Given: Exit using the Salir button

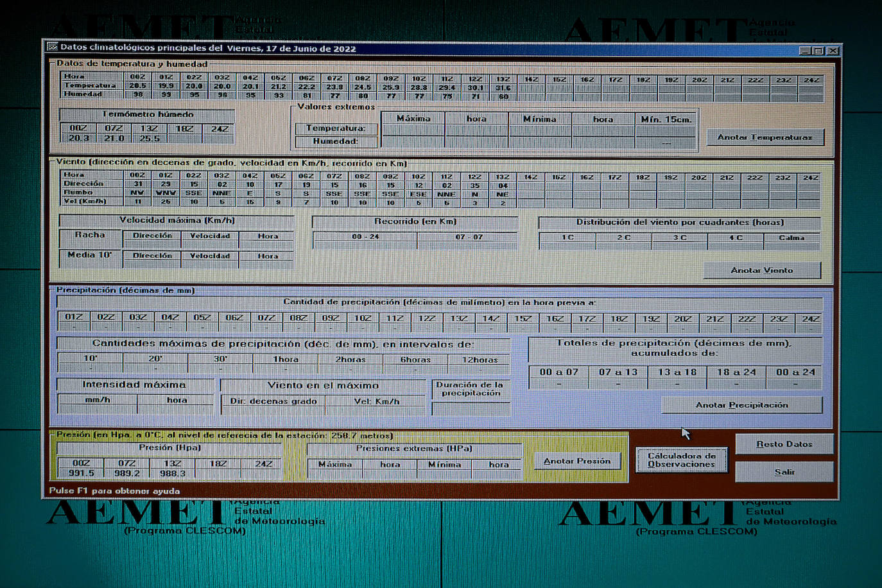Looking at the screenshot, I should [784, 472].
